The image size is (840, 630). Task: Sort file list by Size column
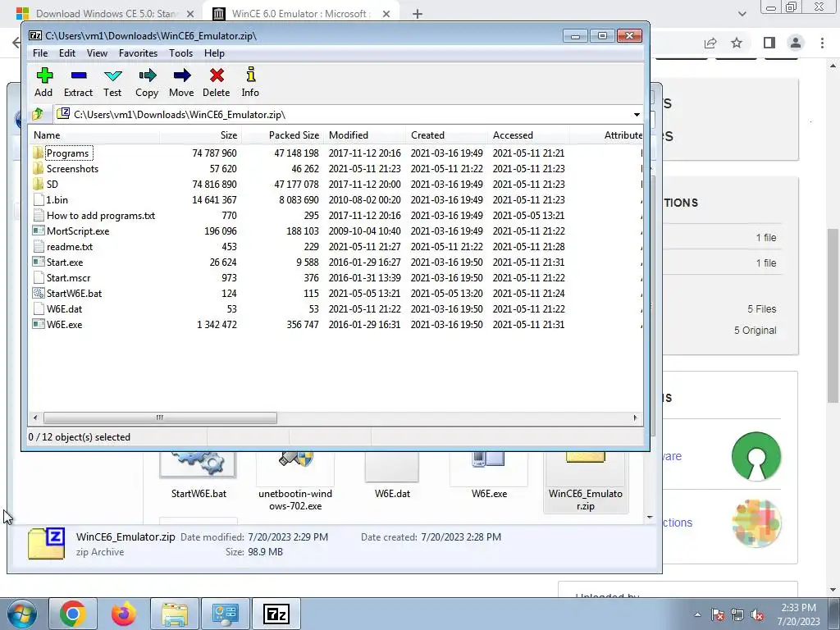click(x=200, y=135)
